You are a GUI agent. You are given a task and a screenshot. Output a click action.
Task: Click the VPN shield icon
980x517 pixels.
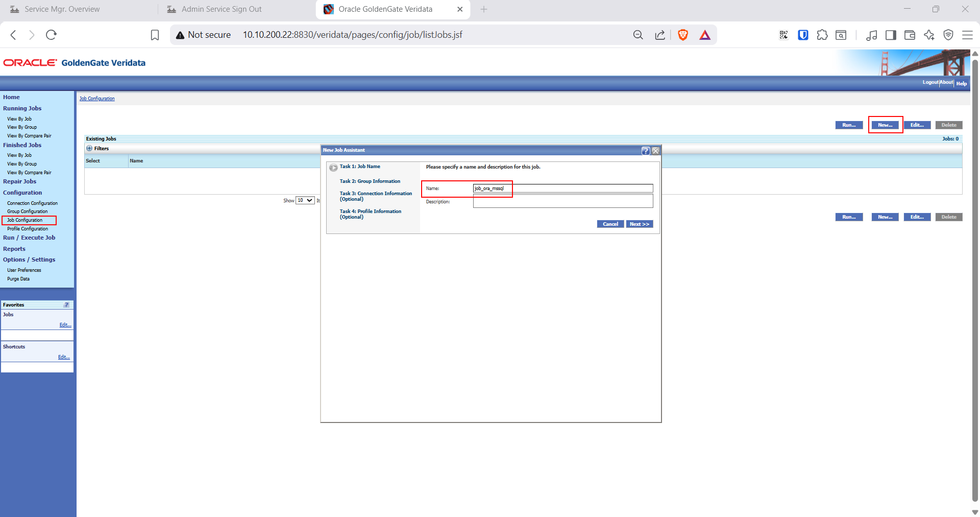(948, 35)
